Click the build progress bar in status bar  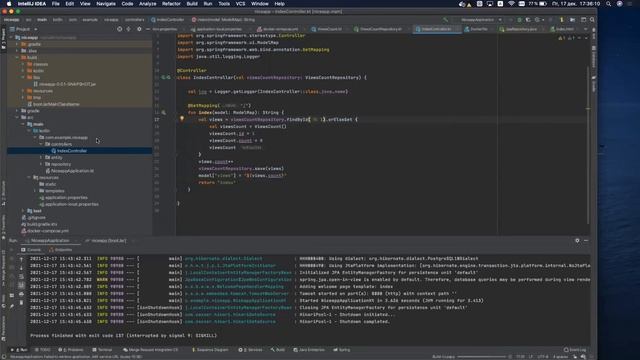(x=482, y=357)
